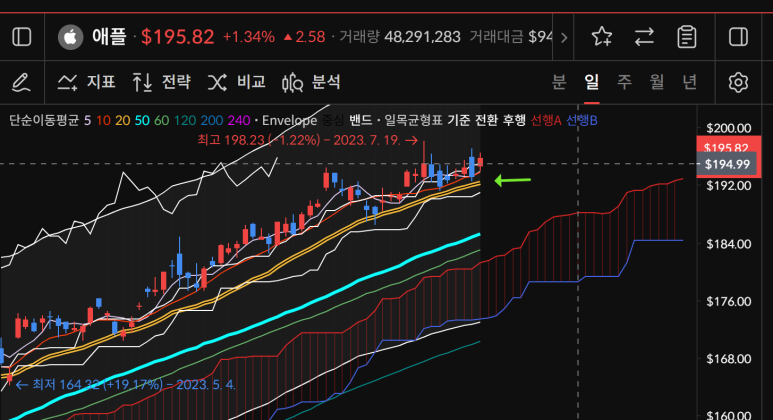Click the Envelope indicator label
Viewport: 773px width, 420px height.
click(289, 120)
